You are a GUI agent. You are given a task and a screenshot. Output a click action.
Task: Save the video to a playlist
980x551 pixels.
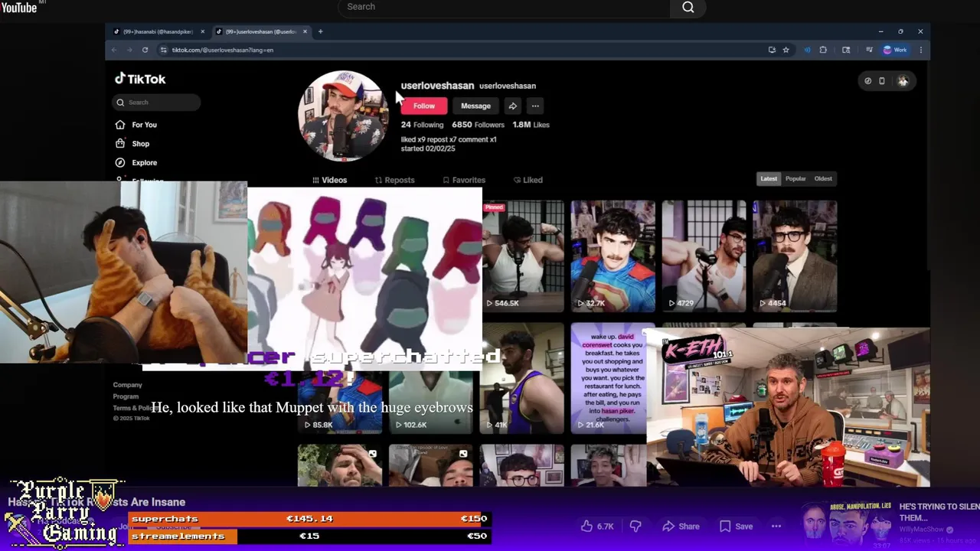tap(736, 527)
